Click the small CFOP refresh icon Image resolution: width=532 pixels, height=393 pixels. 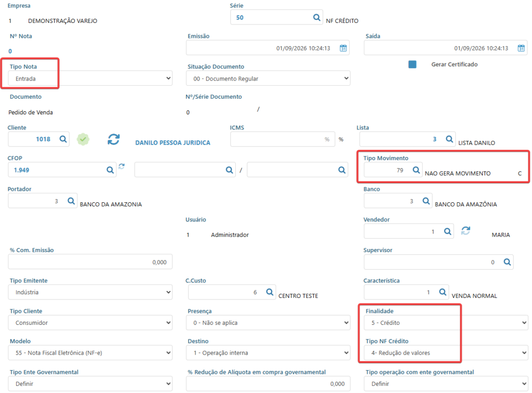pos(122,166)
